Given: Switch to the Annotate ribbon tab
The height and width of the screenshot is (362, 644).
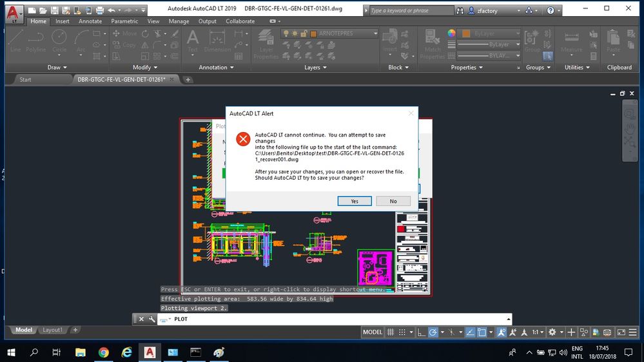Looking at the screenshot, I should (90, 21).
